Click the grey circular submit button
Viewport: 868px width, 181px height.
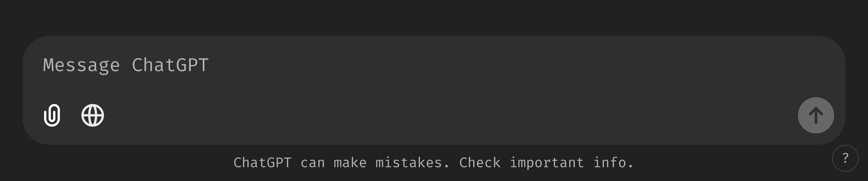[x=816, y=115]
